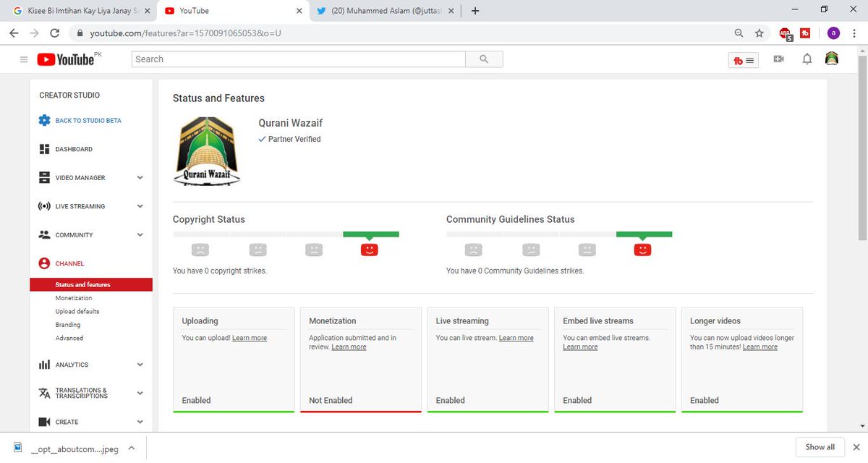The image size is (868, 463).
Task: Click Learn more in Live streaming card
Action: point(516,338)
